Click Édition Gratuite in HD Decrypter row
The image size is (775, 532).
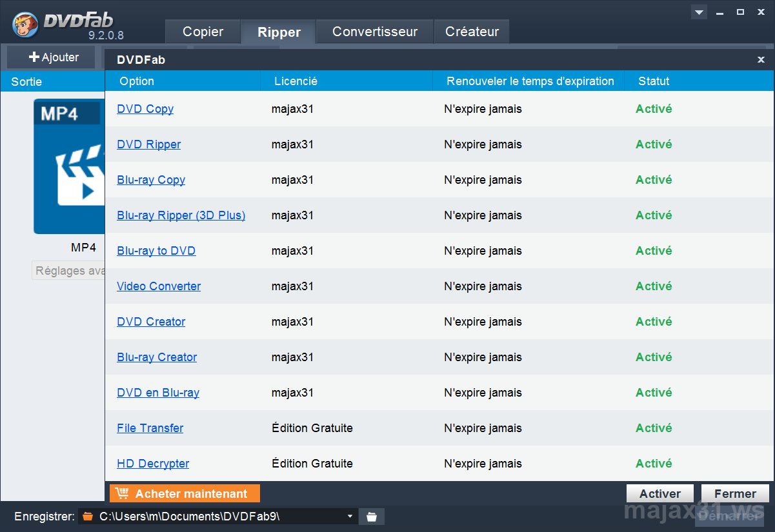pyautogui.click(x=312, y=464)
